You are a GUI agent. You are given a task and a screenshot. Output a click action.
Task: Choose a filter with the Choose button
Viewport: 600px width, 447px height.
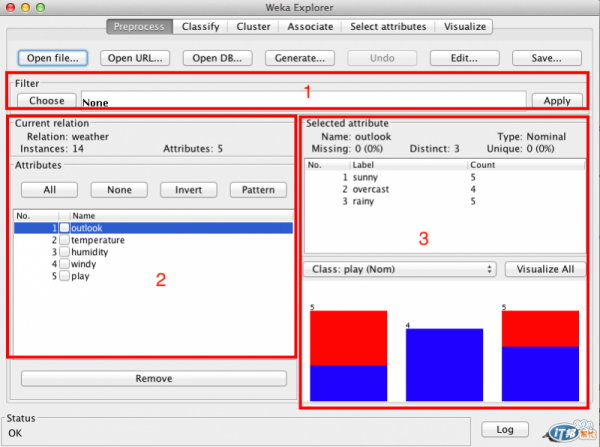point(47,101)
